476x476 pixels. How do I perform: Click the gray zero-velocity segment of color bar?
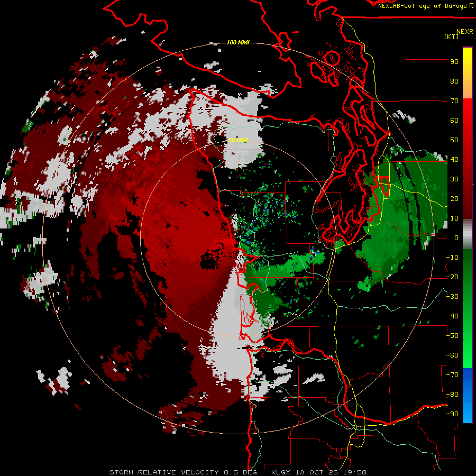click(x=467, y=234)
